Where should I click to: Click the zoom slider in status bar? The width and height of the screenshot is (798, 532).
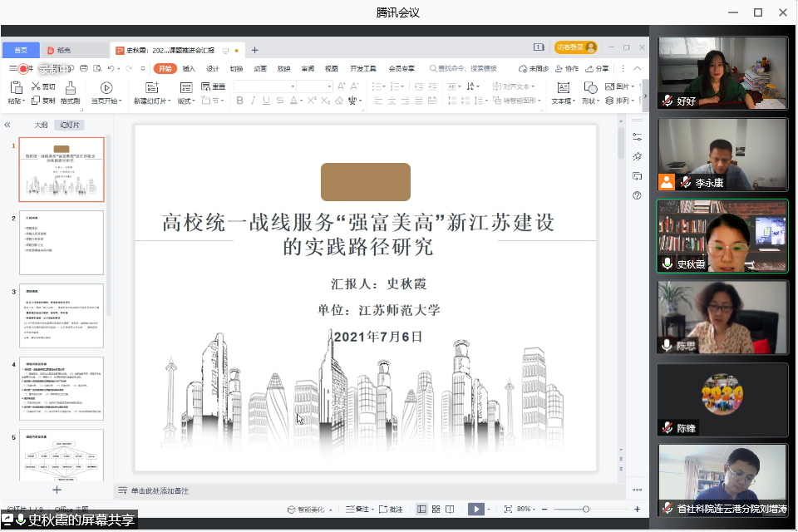click(586, 509)
